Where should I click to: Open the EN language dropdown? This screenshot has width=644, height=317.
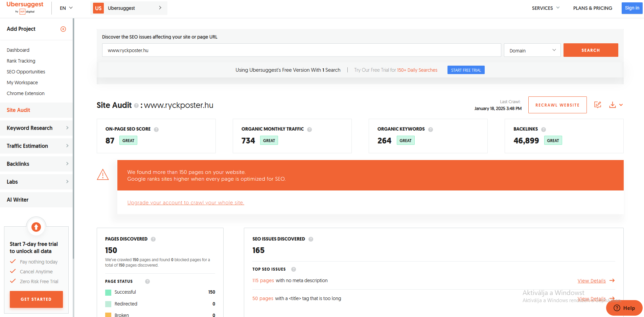point(66,8)
